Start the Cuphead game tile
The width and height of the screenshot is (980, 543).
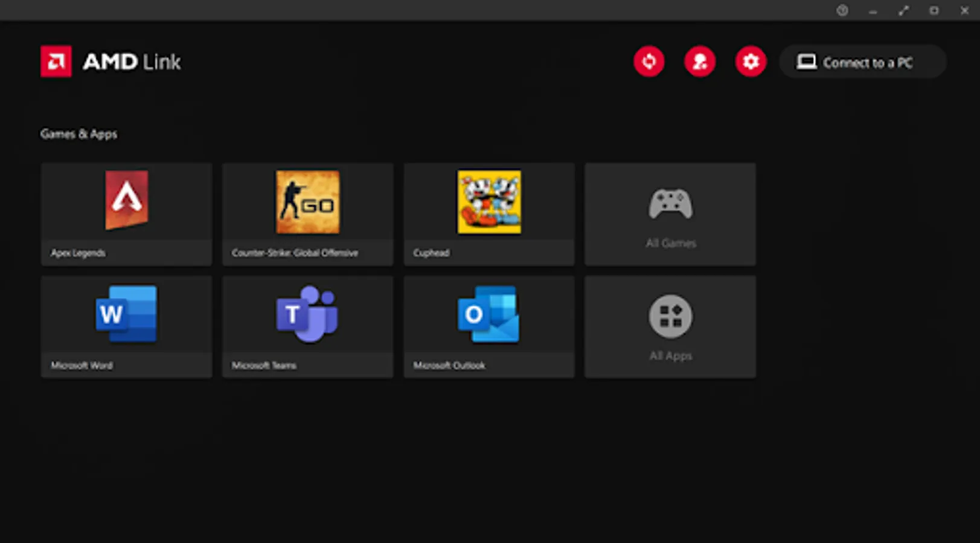(489, 214)
